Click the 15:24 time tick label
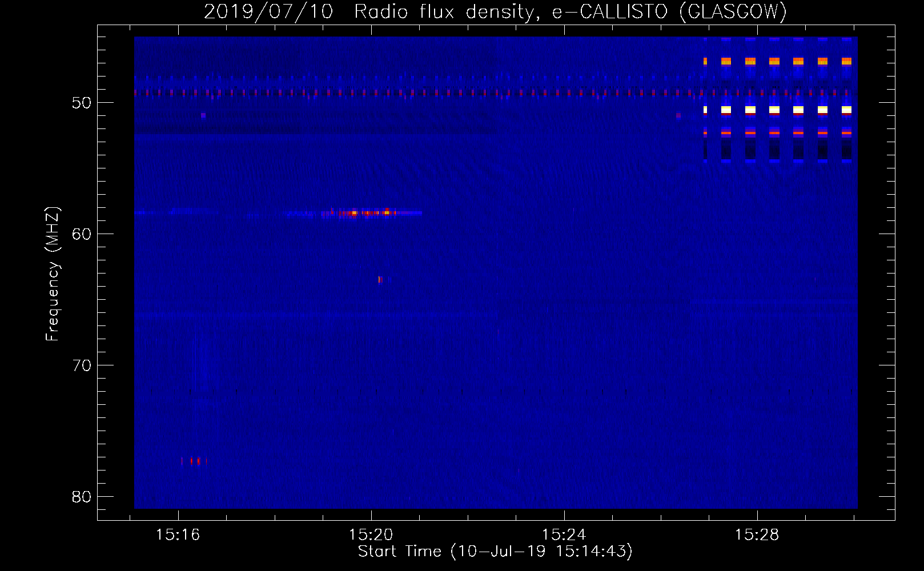This screenshot has height=571, width=924. tap(564, 535)
